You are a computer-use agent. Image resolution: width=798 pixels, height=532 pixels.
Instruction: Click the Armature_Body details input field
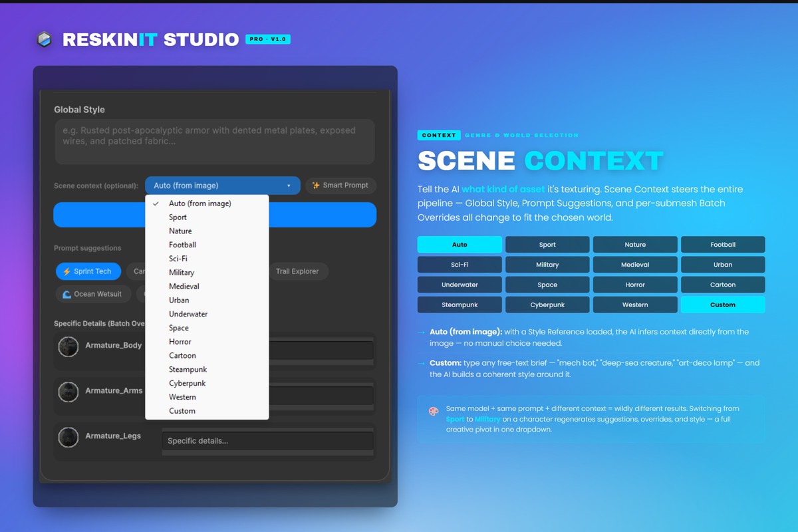[x=321, y=350]
